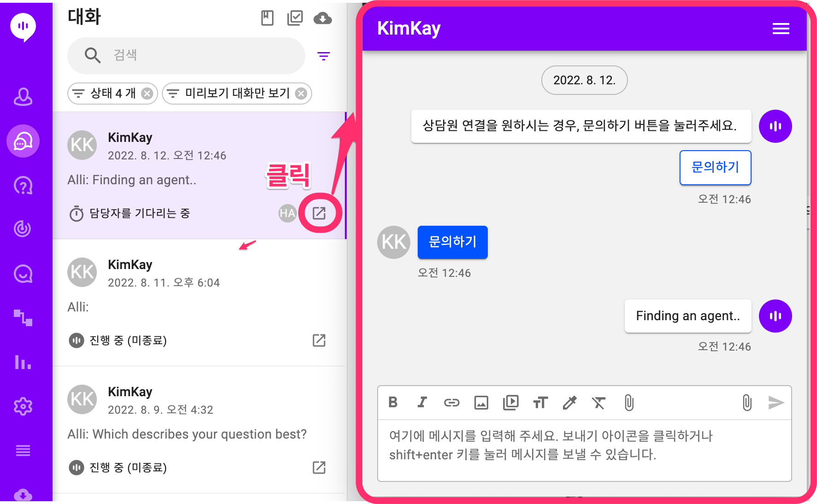This screenshot has width=817, height=504.
Task: Open Settings via the gear icon
Action: 23,406
